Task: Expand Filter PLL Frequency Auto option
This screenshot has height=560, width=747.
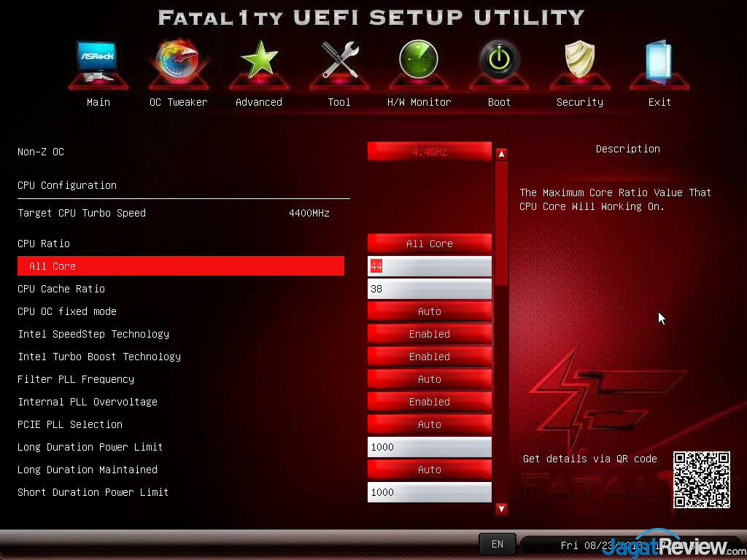Action: coord(429,379)
